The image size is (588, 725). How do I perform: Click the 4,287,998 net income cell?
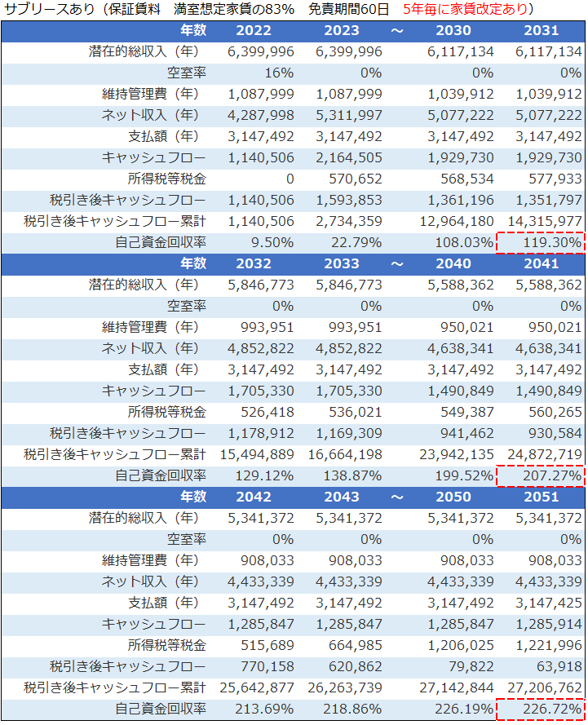(x=261, y=115)
